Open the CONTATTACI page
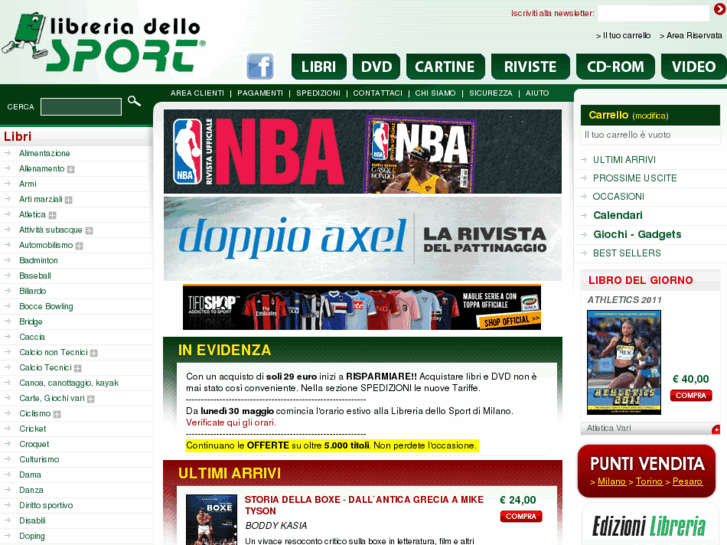Screen dimensions: 727x545 pos(378,93)
